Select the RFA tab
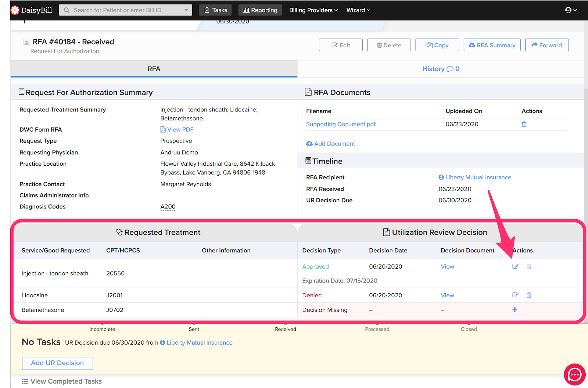 (x=154, y=69)
